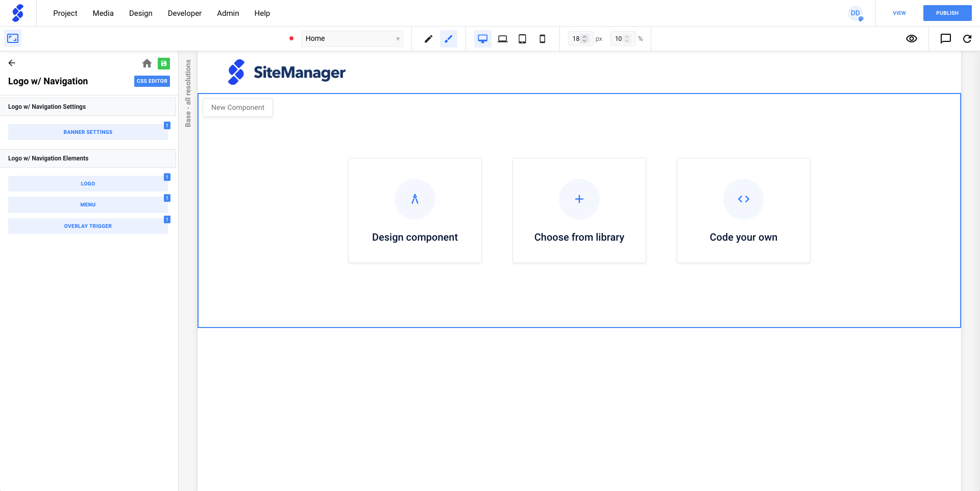Switch to tablet resolution view
Screen dimensions: 980x491
click(522, 39)
